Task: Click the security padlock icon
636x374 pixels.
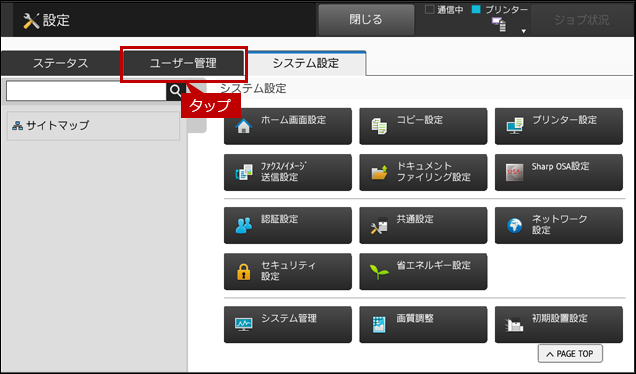Action: click(x=243, y=272)
